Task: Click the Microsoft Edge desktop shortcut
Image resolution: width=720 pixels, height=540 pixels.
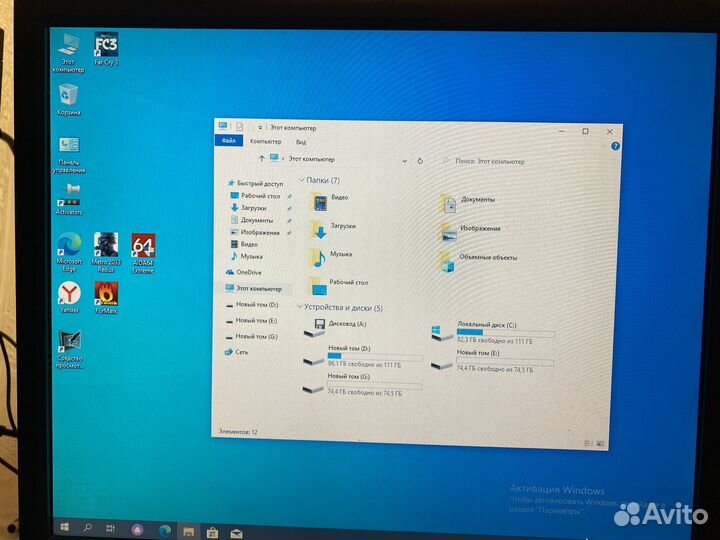Action: (69, 248)
